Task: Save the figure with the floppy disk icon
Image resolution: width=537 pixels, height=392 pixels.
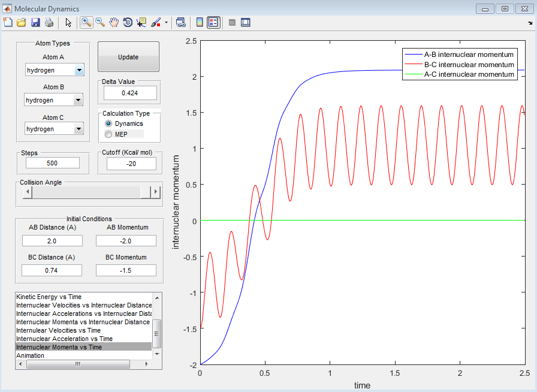Action: pos(35,22)
